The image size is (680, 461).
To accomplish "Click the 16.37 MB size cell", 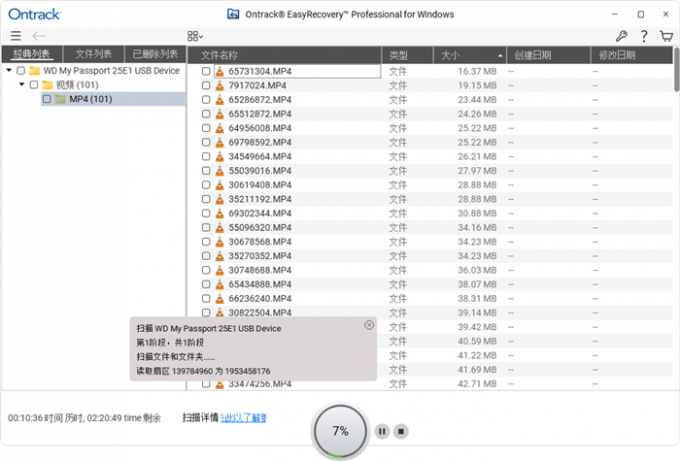I will [477, 71].
